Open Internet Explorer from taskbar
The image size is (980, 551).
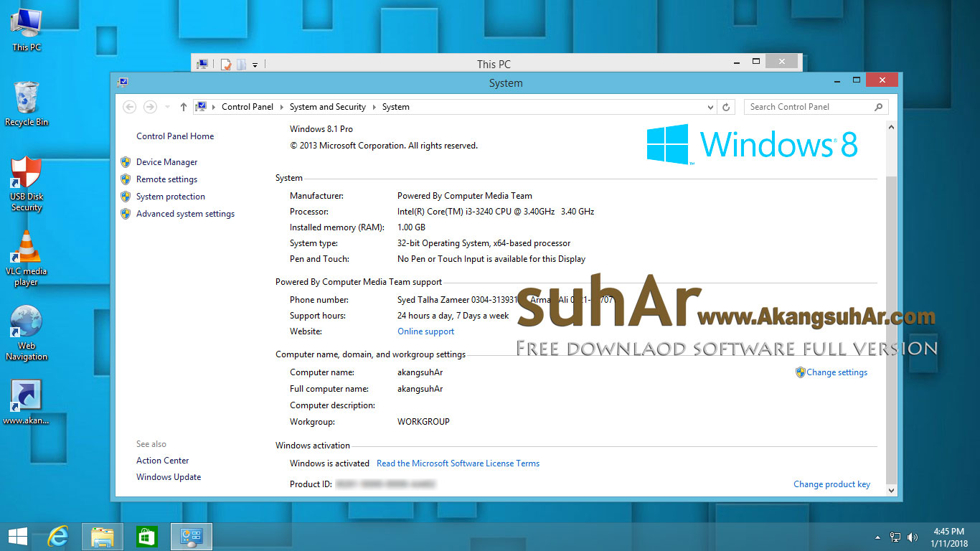(57, 537)
